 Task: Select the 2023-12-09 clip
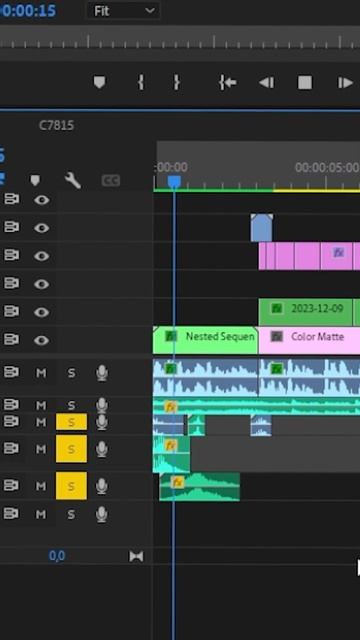[305, 312]
